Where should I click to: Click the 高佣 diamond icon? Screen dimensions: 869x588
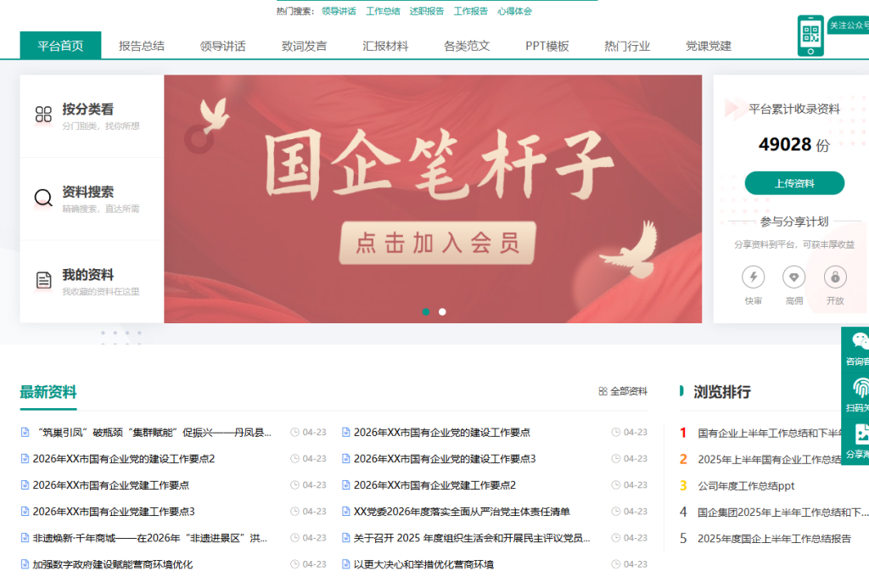pos(794,277)
